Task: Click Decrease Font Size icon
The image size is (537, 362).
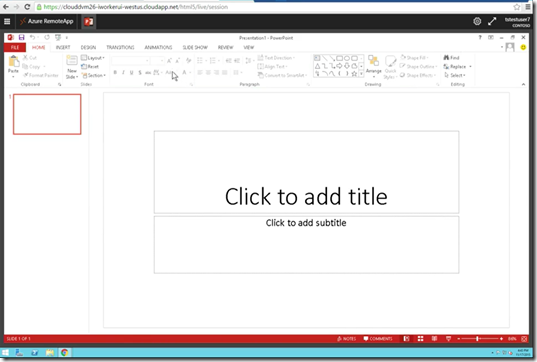Action: pos(177,61)
